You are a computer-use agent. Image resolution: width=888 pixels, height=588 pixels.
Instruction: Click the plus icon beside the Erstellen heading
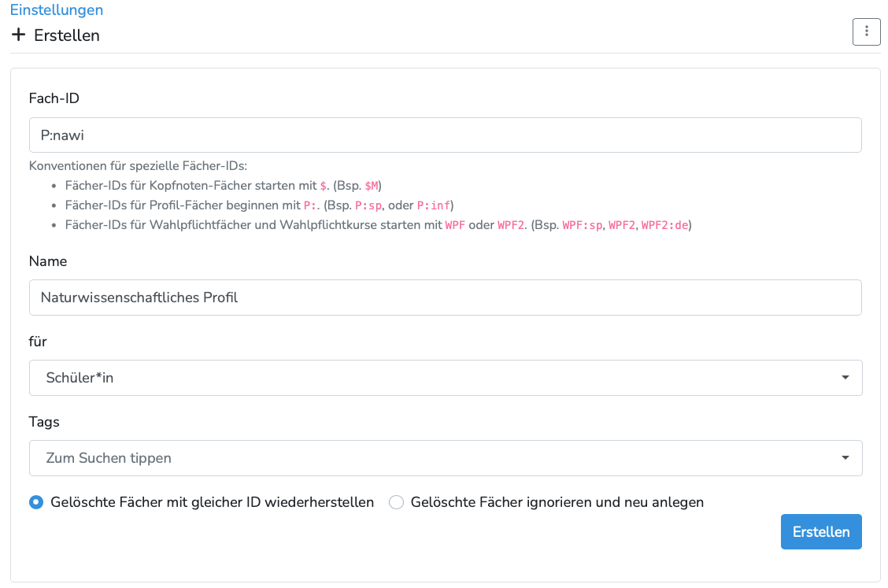19,35
